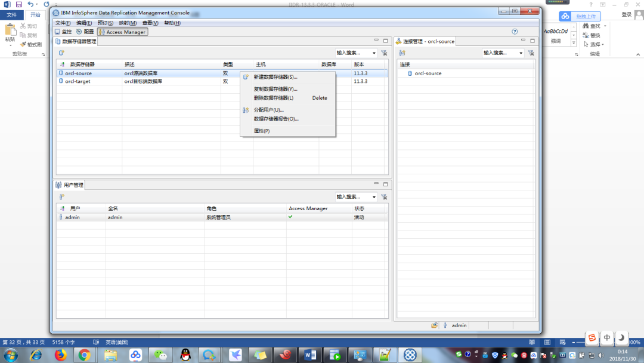Choose 新建数据存储器(S)... from context menu
Screen dimensions: 644x363
click(288, 77)
